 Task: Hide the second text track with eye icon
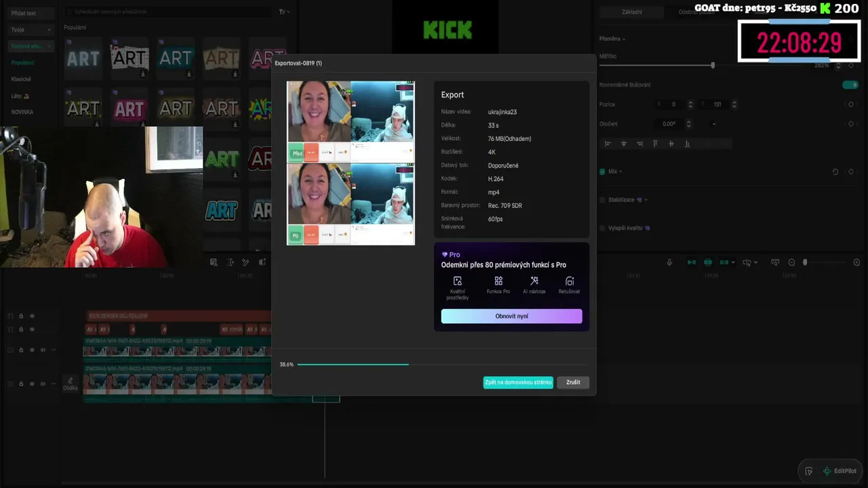tap(32, 329)
